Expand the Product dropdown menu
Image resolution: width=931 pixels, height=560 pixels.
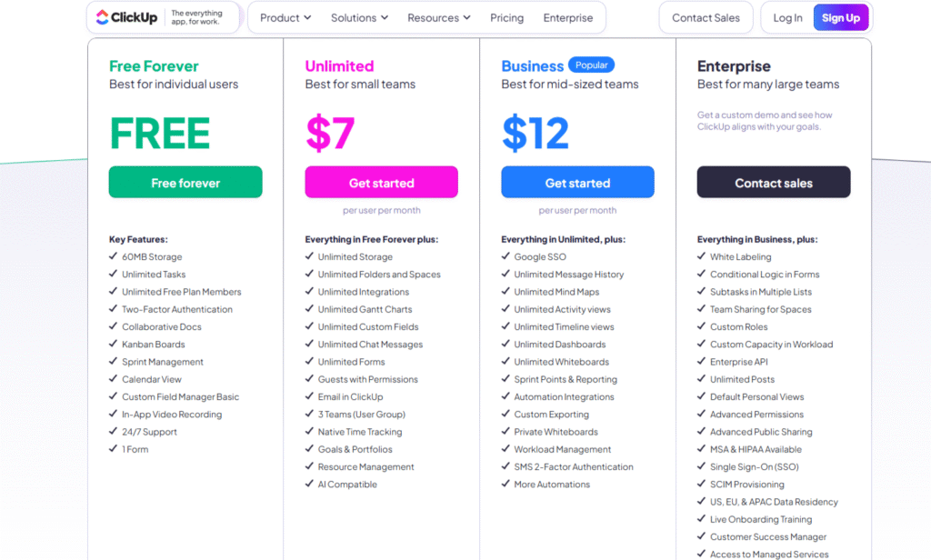285,18
